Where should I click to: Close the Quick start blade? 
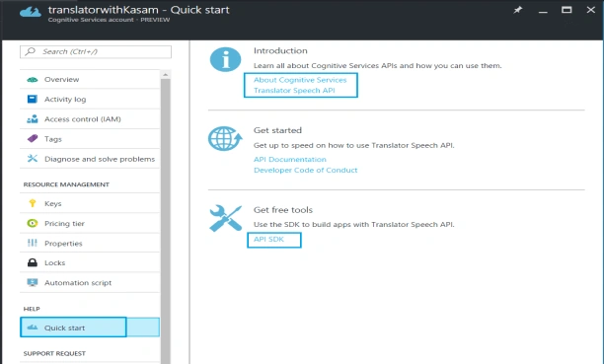coord(590,10)
